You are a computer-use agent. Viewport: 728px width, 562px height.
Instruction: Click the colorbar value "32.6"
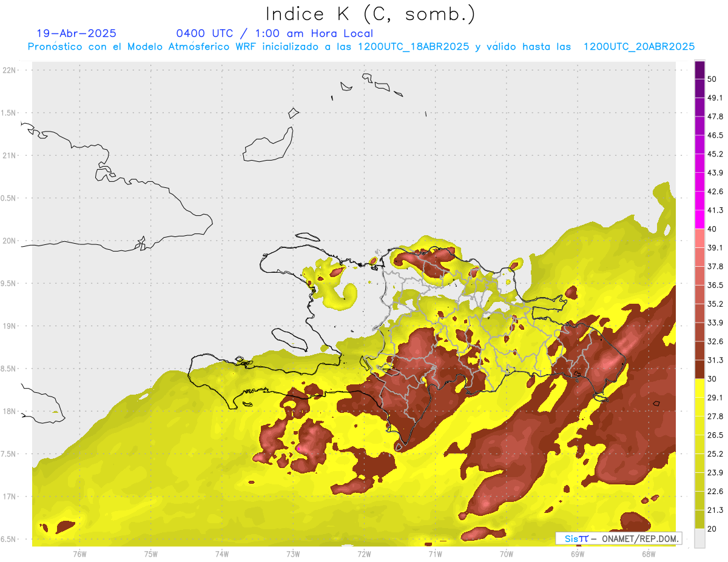click(715, 341)
